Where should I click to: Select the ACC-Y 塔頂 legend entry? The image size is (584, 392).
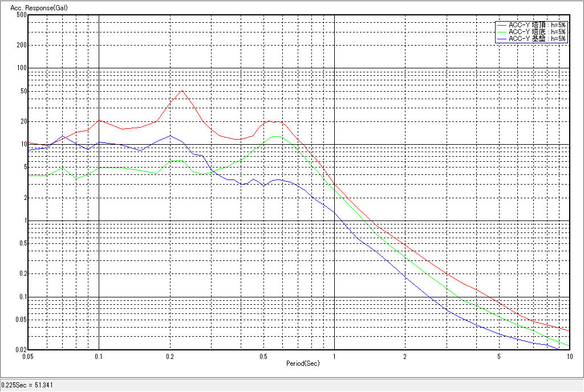coord(537,25)
